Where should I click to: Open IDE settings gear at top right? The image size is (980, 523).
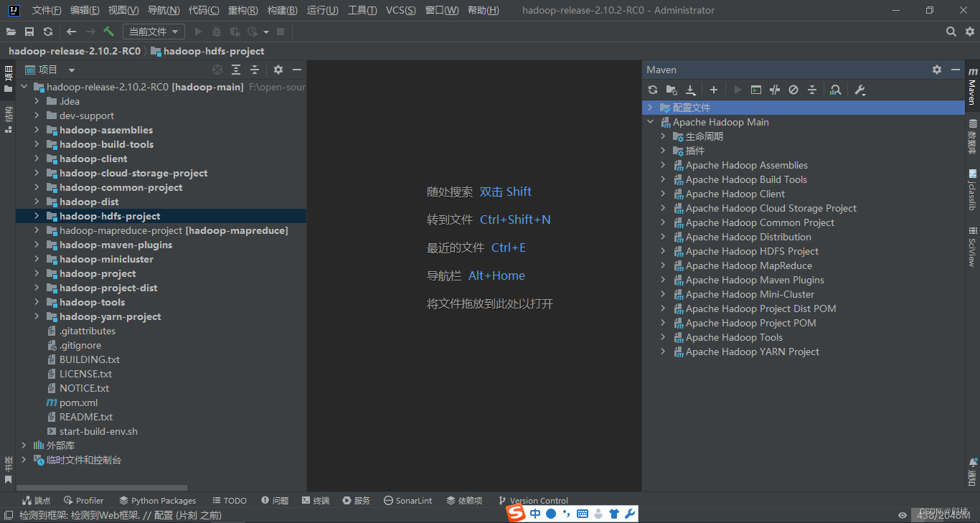point(970,32)
